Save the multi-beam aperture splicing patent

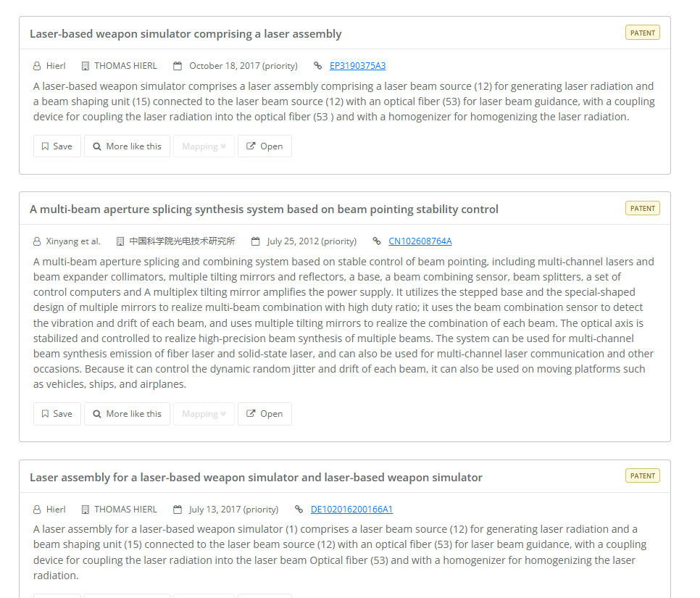(57, 414)
